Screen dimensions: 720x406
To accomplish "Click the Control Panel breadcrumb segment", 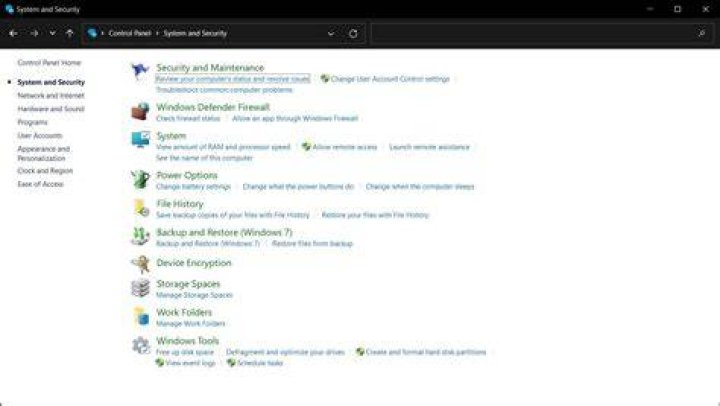I will pyautogui.click(x=130, y=33).
